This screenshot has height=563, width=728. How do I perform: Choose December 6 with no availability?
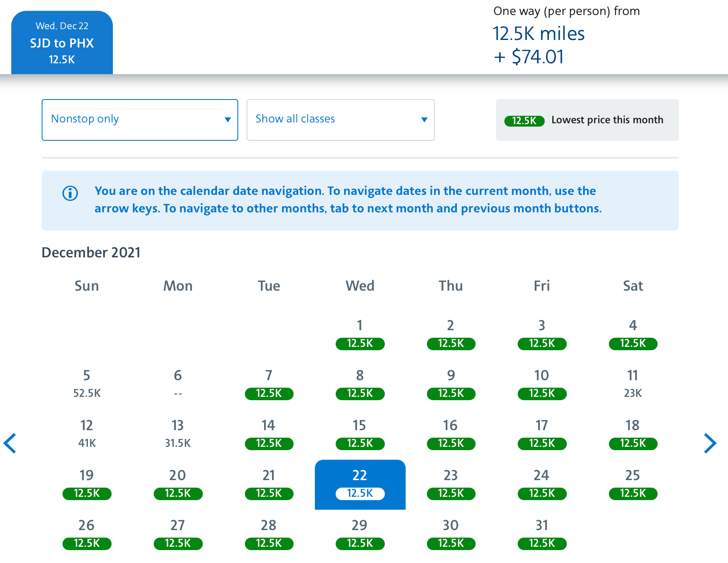click(178, 384)
